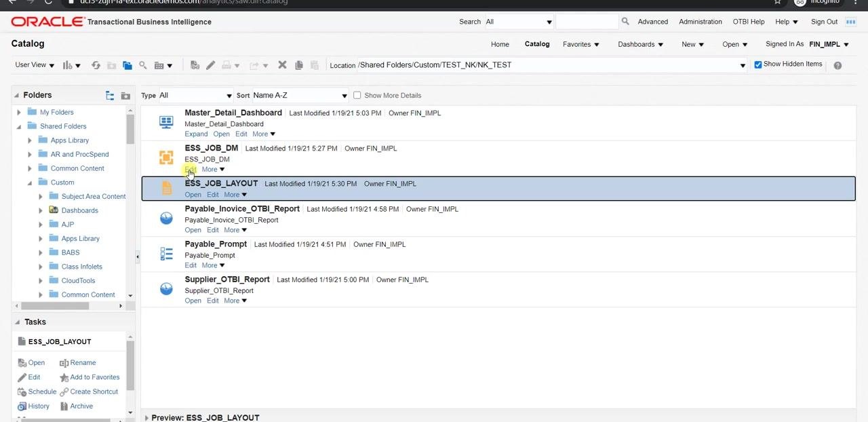Click the Master_Detail_Dashboard dashboard icon
868x422 pixels.
166,122
